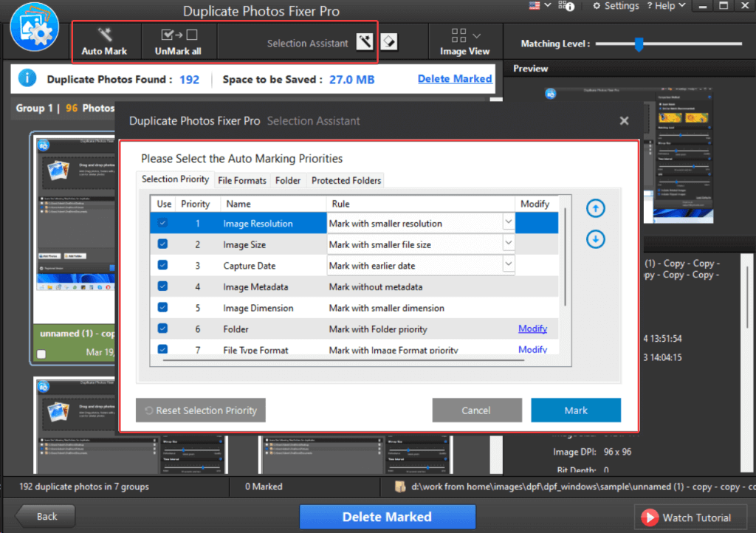Expand the language flag dropdown arrow
Viewport: 756px width, 533px height.
pyautogui.click(x=547, y=5)
